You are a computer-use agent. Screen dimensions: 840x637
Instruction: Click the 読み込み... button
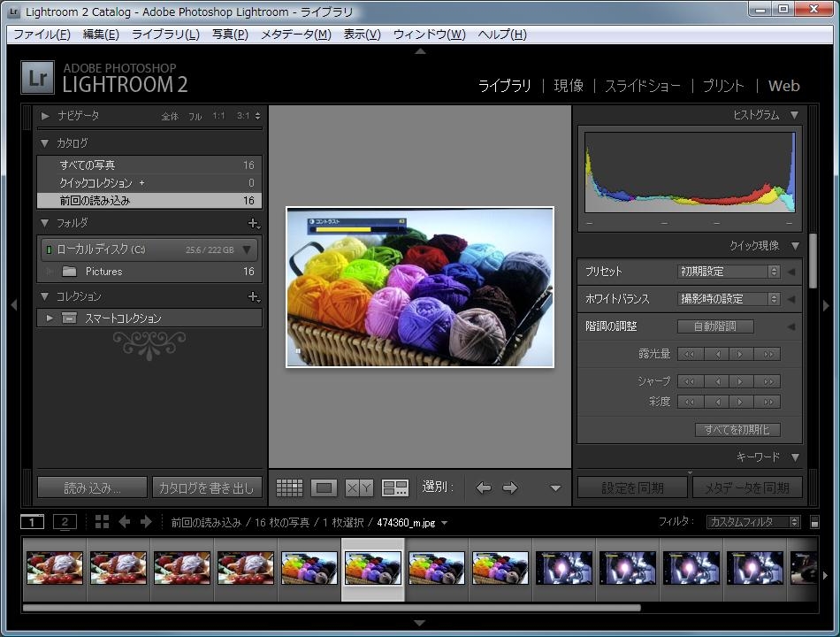click(x=92, y=487)
